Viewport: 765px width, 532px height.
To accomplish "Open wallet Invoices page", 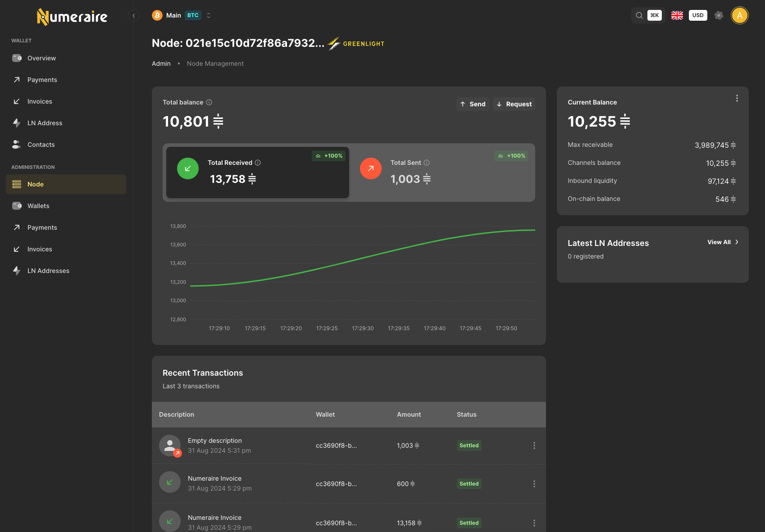I will [66, 101].
